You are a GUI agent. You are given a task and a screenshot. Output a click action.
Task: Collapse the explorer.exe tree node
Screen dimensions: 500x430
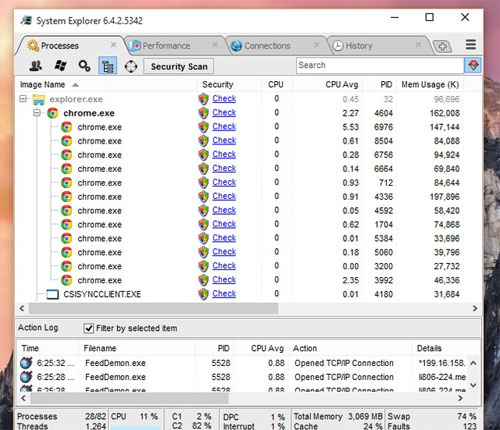tap(23, 99)
